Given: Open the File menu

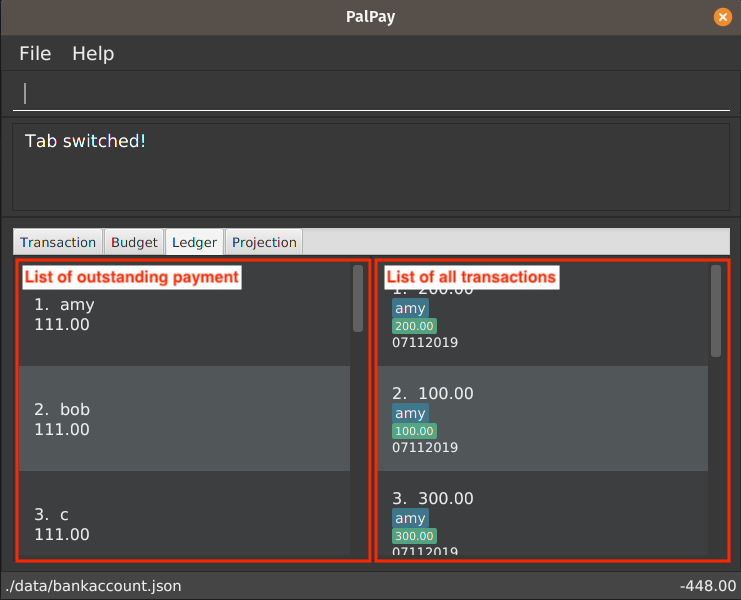Looking at the screenshot, I should pos(35,53).
